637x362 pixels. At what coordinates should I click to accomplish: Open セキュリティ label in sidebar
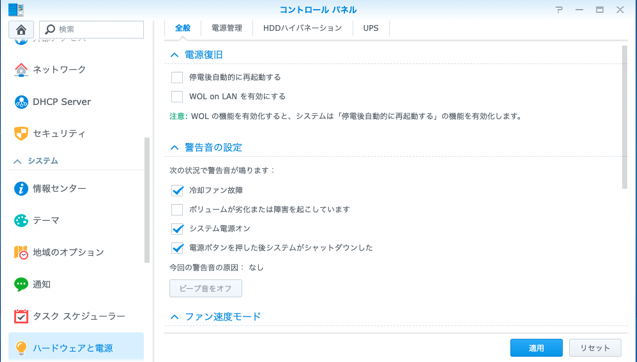point(59,133)
